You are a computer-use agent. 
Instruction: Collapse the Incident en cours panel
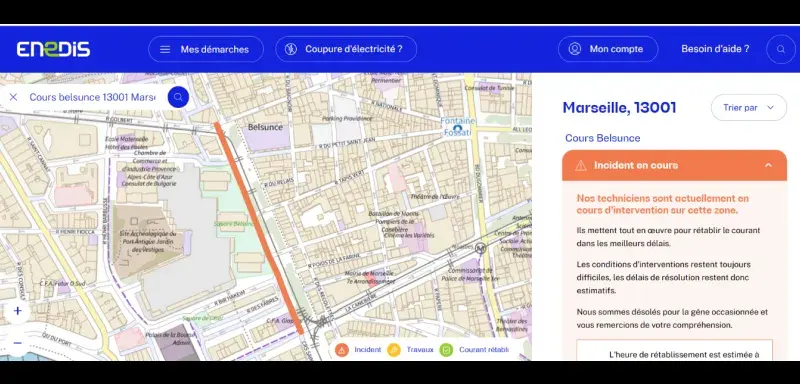click(x=768, y=165)
